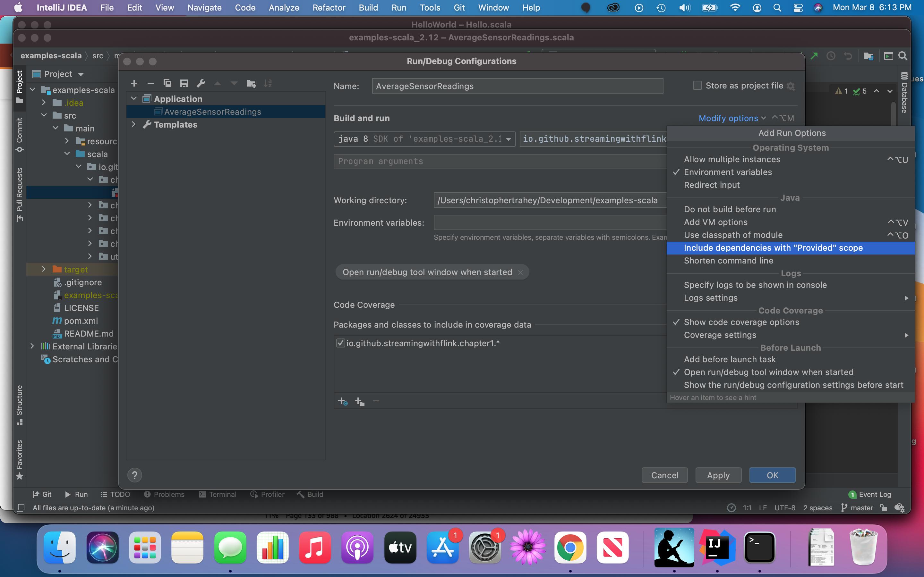Expand the Templates tree node
This screenshot has height=577, width=924.
(x=134, y=124)
